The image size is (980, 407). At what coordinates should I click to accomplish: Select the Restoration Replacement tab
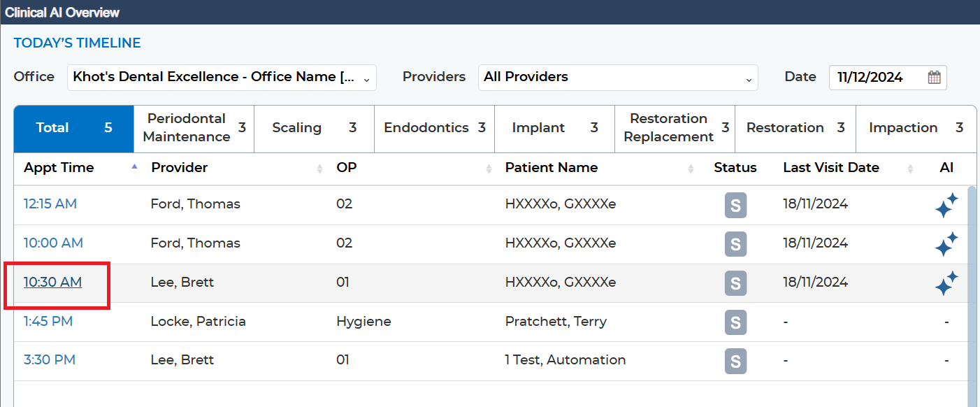pyautogui.click(x=675, y=129)
